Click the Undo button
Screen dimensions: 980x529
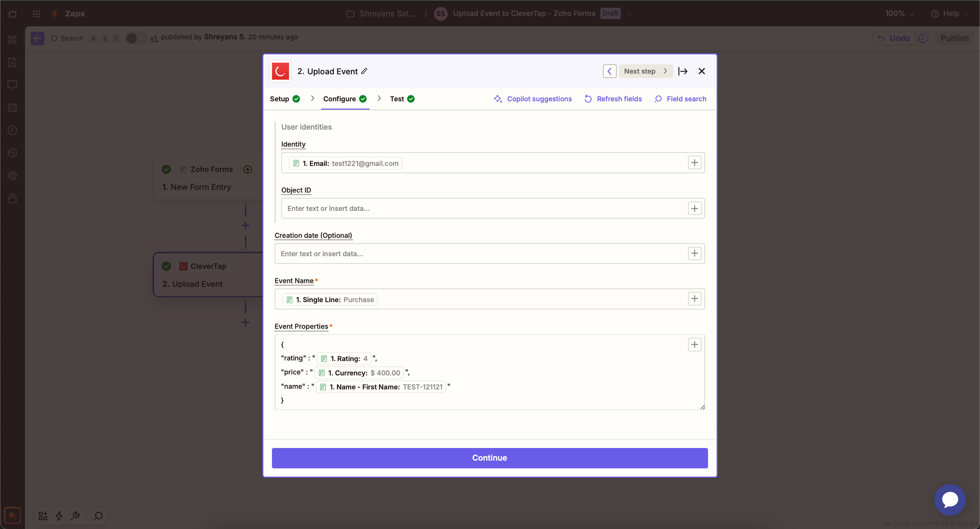(894, 38)
